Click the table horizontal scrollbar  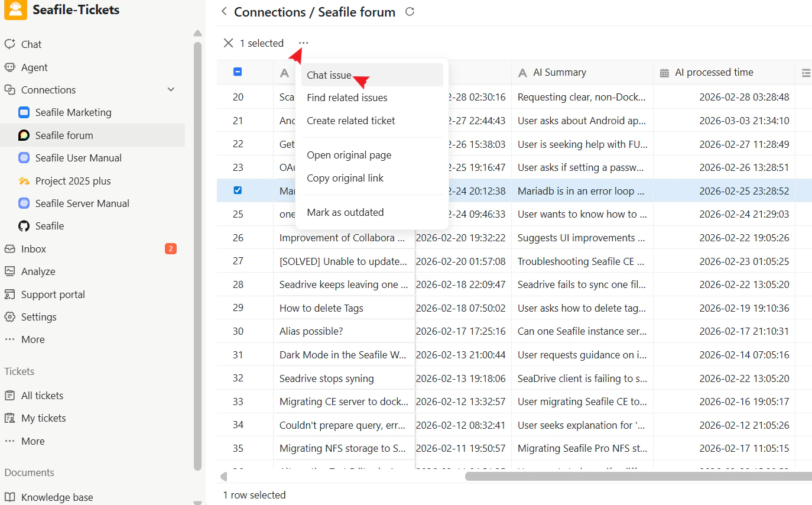pyautogui.click(x=638, y=476)
